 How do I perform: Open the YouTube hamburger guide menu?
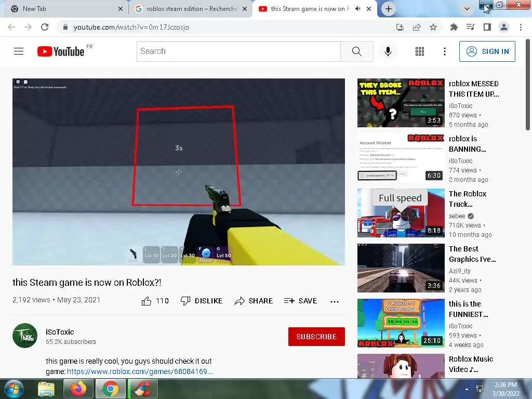pyautogui.click(x=19, y=51)
